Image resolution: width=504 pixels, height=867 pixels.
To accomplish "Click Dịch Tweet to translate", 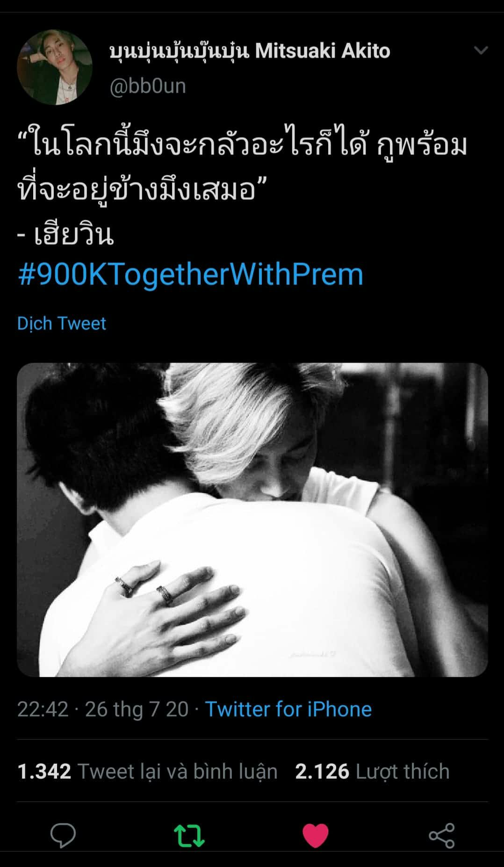I will tap(62, 323).
